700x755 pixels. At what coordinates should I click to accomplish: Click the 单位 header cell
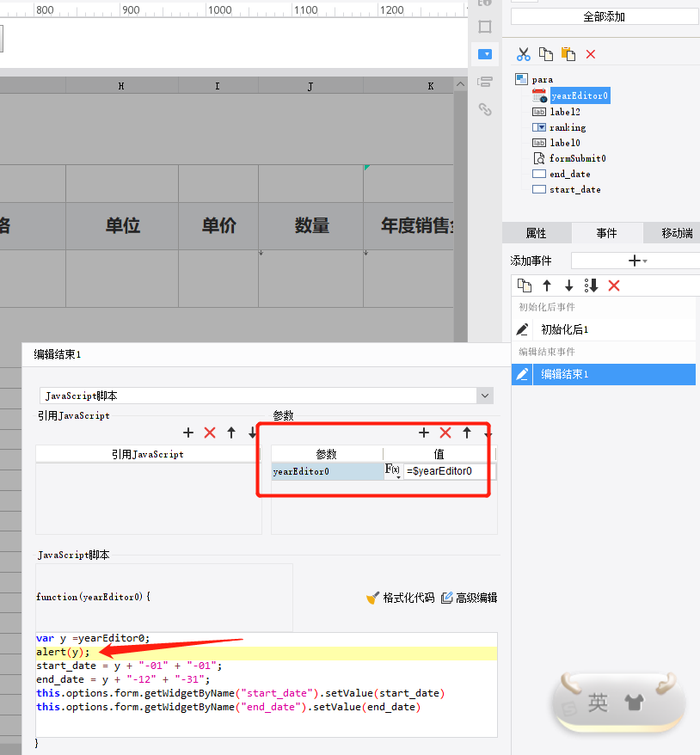[x=122, y=226]
